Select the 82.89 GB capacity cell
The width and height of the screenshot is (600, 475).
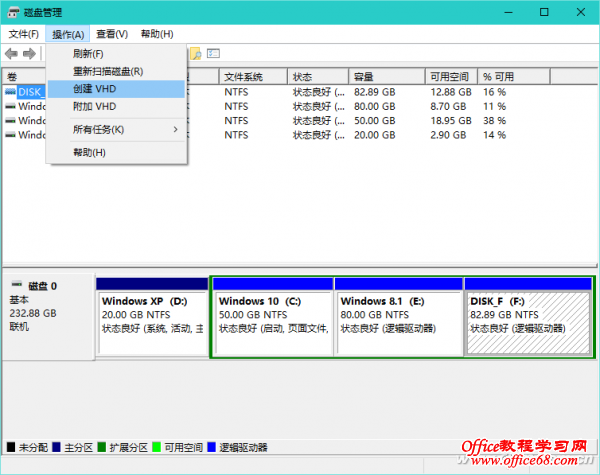point(375,92)
